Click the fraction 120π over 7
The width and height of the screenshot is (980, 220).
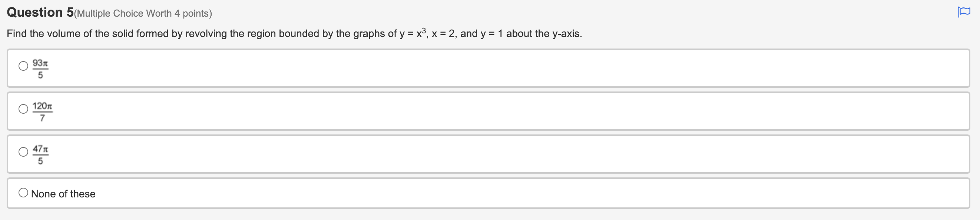(43, 111)
